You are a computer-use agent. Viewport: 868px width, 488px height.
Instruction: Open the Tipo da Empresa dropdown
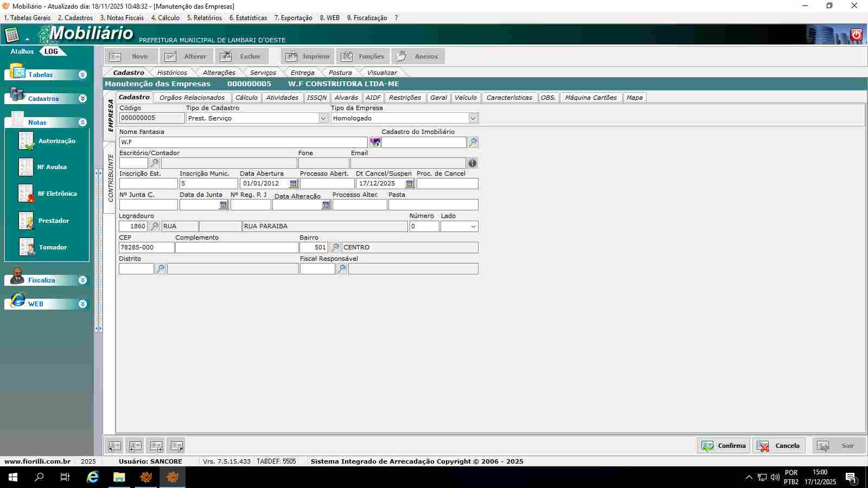pyautogui.click(x=473, y=118)
